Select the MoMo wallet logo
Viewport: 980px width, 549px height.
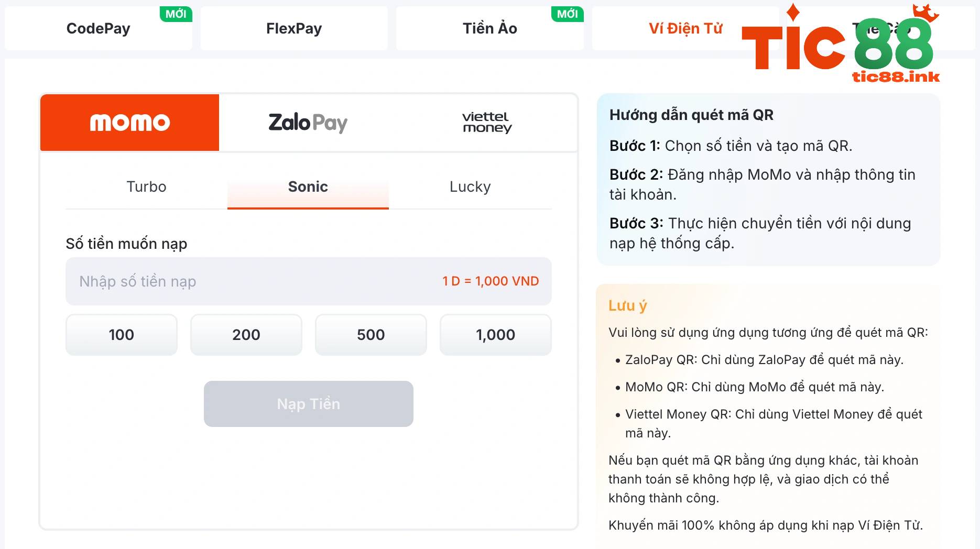129,123
